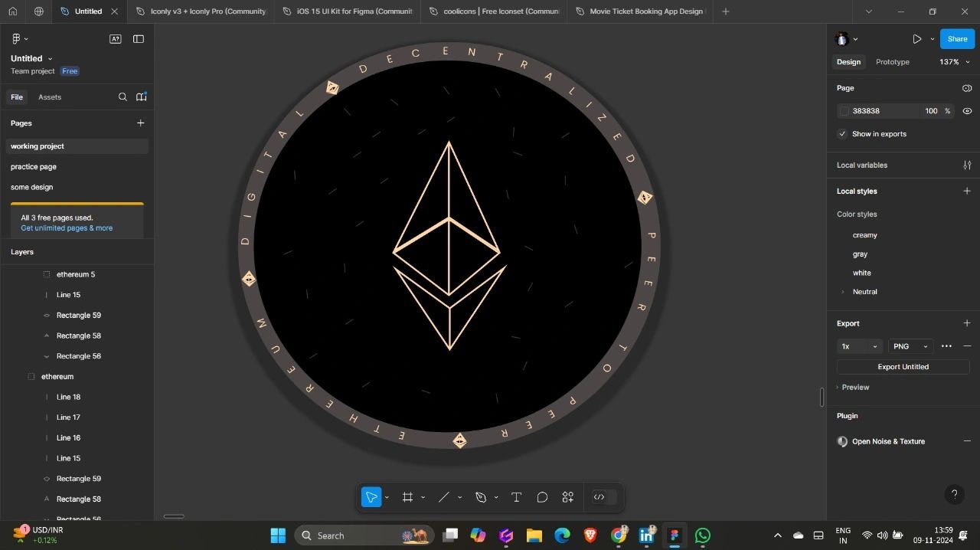The image size is (980, 550).
Task: Open the Figma main menu
Action: click(20, 38)
